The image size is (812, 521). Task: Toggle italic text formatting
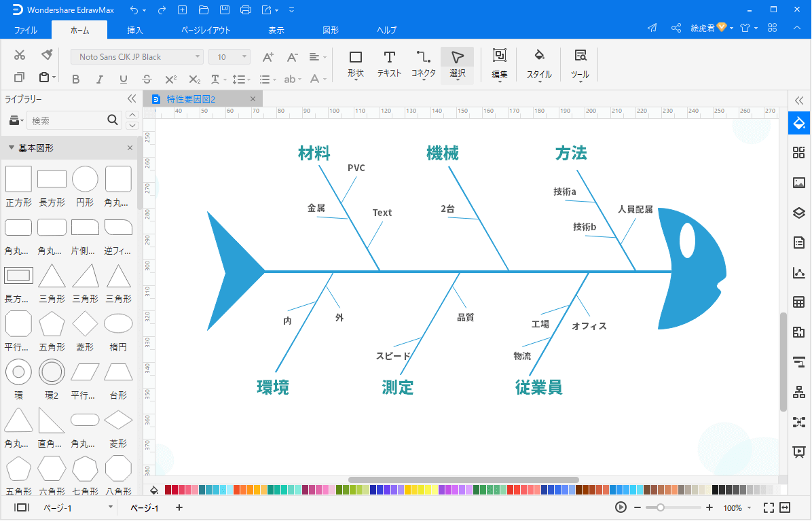(x=100, y=79)
